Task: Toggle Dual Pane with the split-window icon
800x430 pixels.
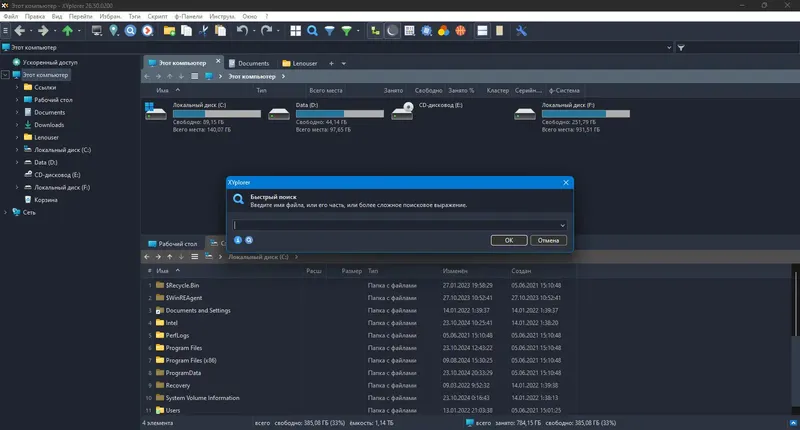Action: (482, 31)
